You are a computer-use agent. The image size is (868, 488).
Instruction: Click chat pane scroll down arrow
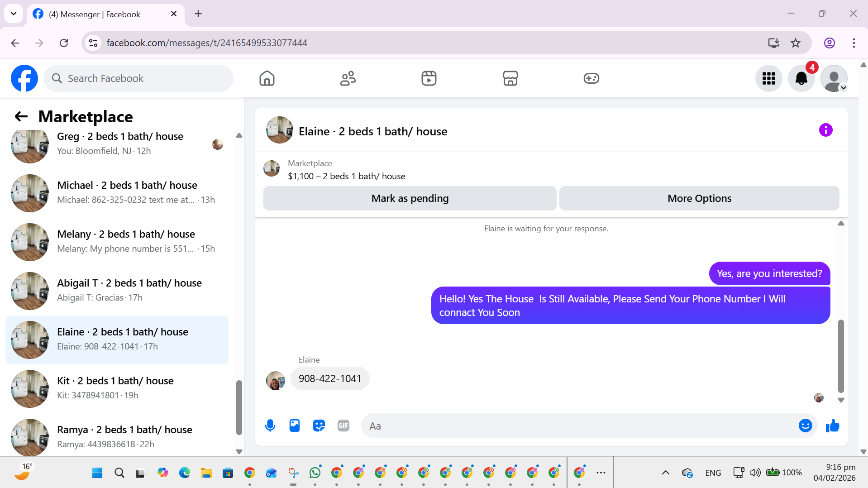pyautogui.click(x=841, y=400)
